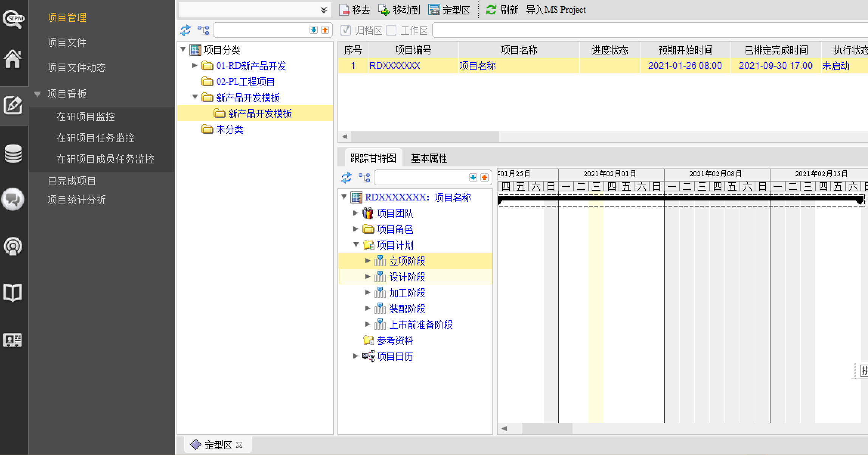Click the tree structure icon in Gantt panel
868x455 pixels.
pyautogui.click(x=364, y=177)
